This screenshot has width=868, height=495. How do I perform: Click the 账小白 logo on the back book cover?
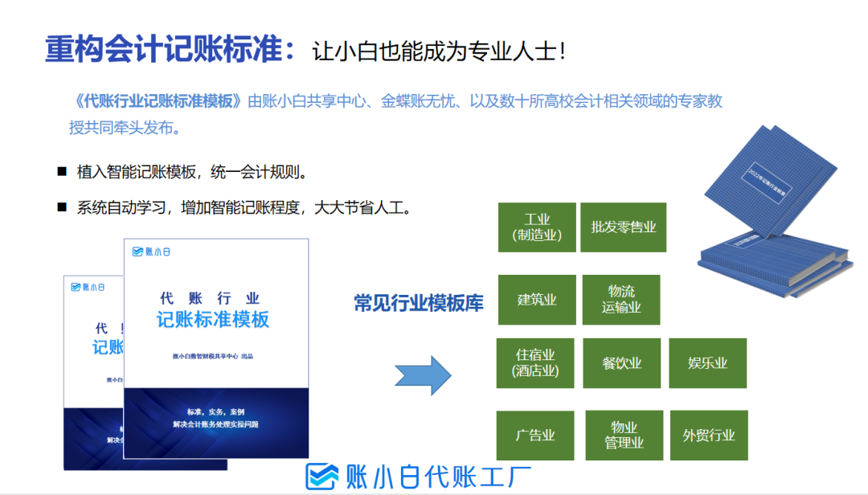click(x=88, y=287)
